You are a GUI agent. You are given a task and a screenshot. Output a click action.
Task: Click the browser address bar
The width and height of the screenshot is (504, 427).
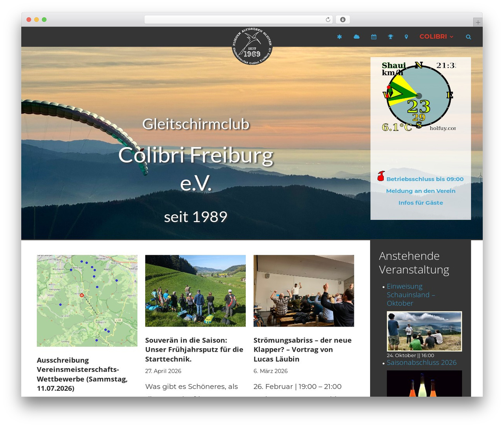pos(239,19)
